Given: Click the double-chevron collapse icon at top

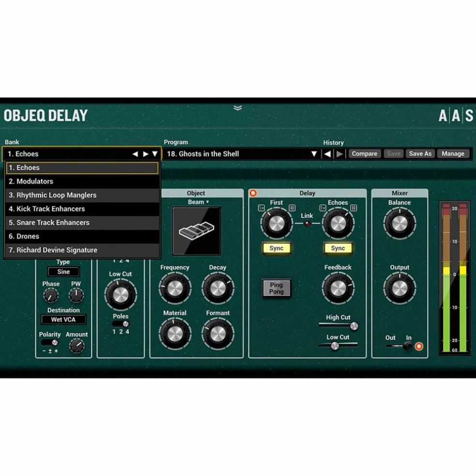Looking at the screenshot, I should (x=238, y=108).
